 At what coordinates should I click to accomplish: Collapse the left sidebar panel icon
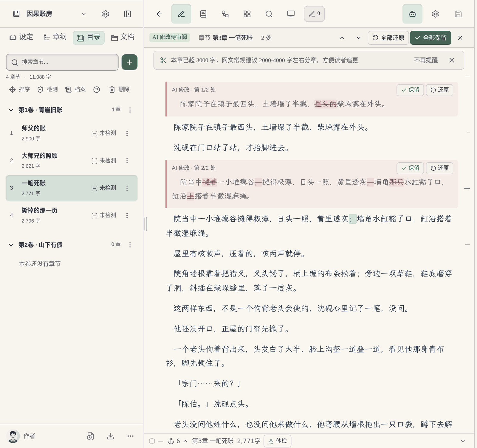tap(128, 14)
